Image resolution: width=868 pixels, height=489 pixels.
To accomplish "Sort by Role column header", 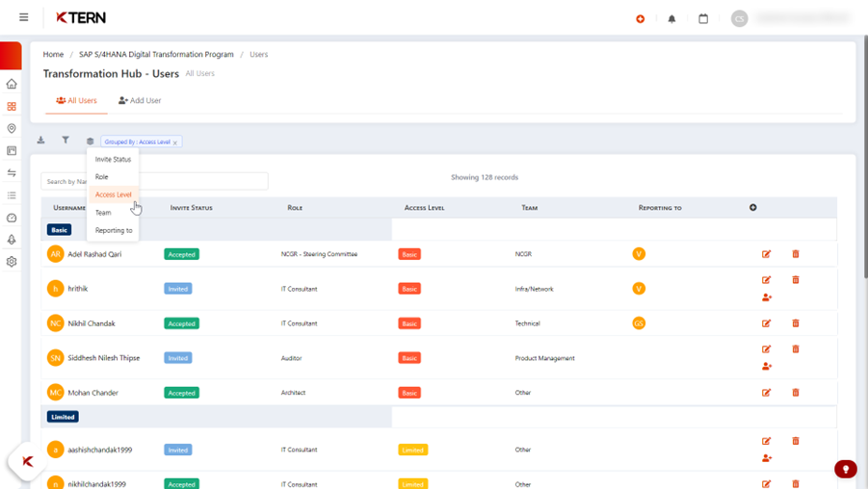I will tap(295, 208).
